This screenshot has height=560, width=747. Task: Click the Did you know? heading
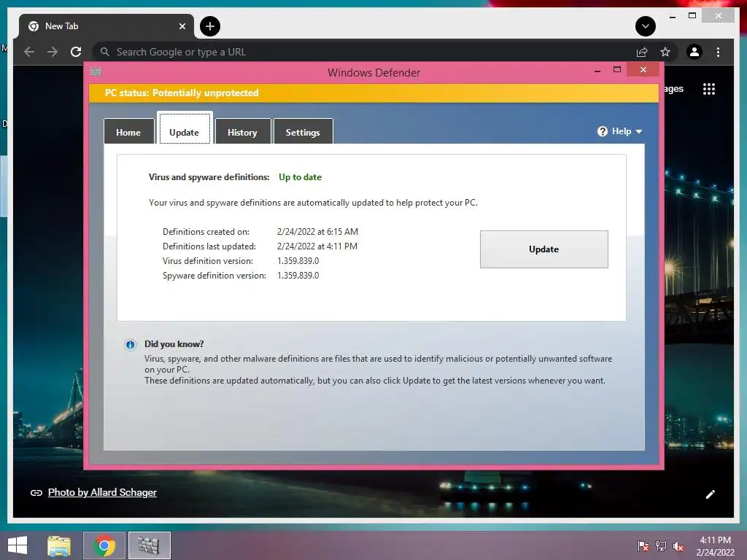[x=174, y=344]
